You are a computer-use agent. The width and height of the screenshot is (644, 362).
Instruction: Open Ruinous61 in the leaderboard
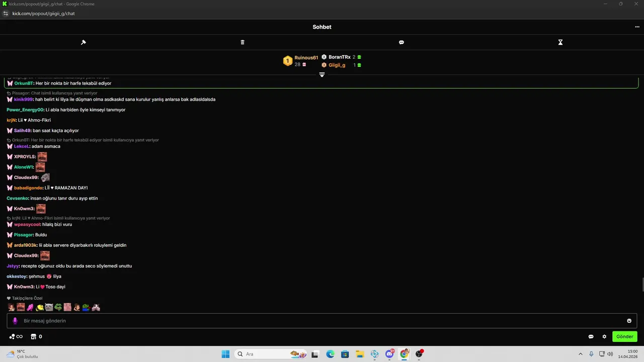(x=306, y=58)
